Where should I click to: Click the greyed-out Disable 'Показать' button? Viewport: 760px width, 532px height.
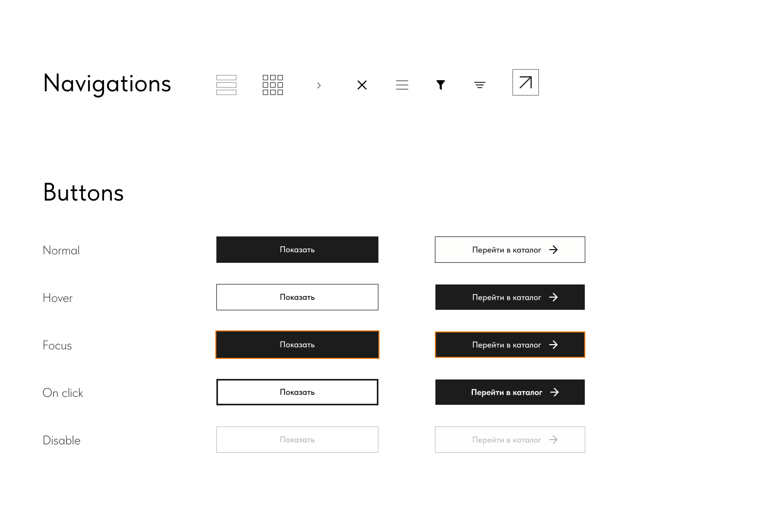[x=297, y=440]
